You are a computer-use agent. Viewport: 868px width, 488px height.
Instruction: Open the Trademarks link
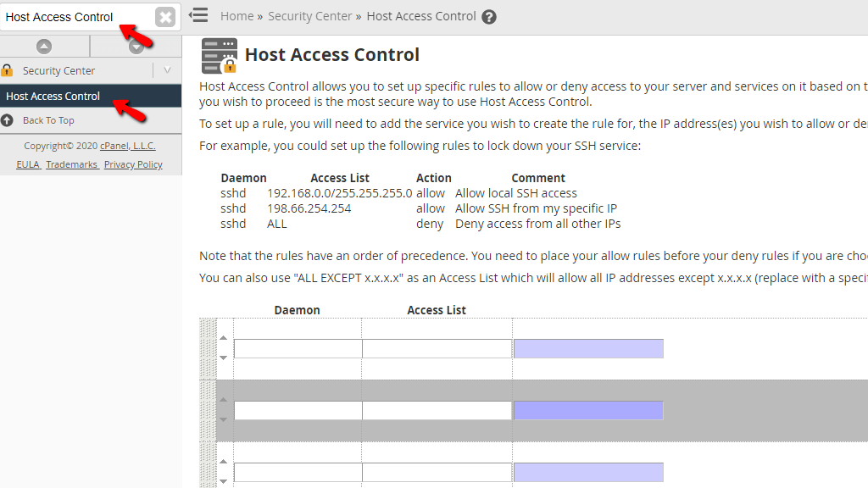(72, 164)
